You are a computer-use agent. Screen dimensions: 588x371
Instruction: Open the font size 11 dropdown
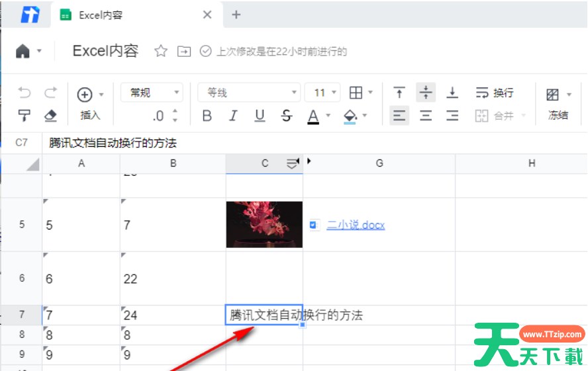click(x=325, y=93)
